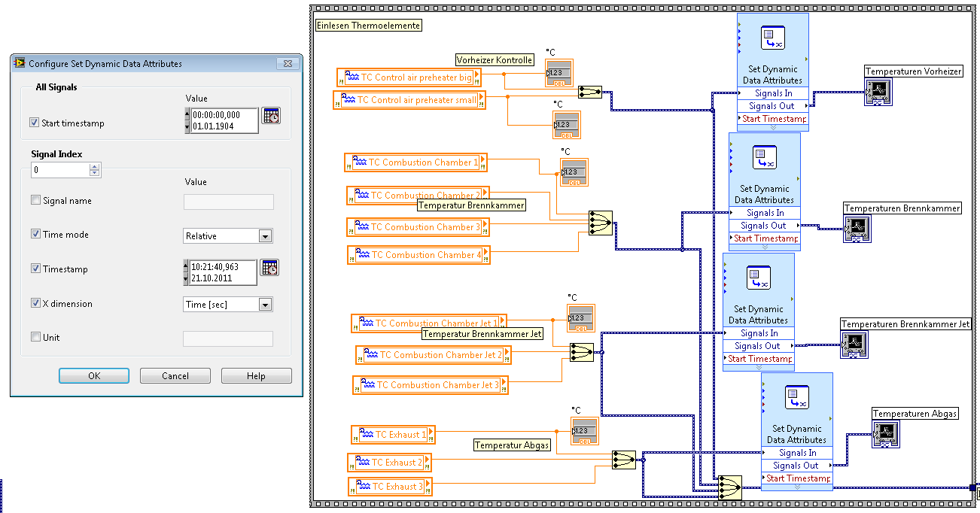Select TC Exhaust 3 node
The image size is (980, 513).
pos(390,487)
